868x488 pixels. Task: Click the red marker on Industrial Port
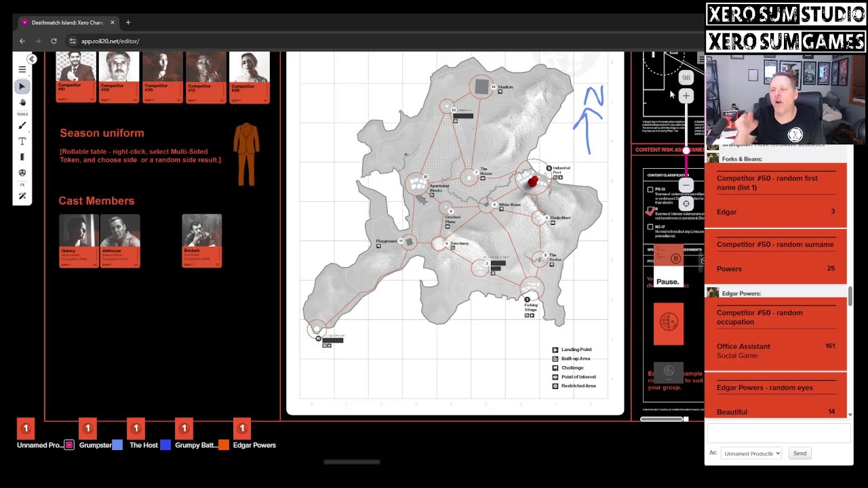[x=533, y=181]
